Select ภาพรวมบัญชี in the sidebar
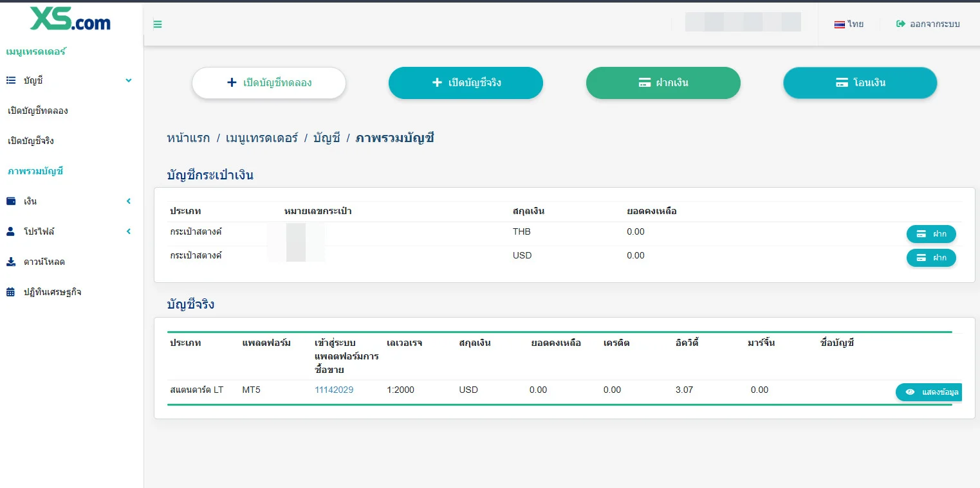980x488 pixels. 35,171
